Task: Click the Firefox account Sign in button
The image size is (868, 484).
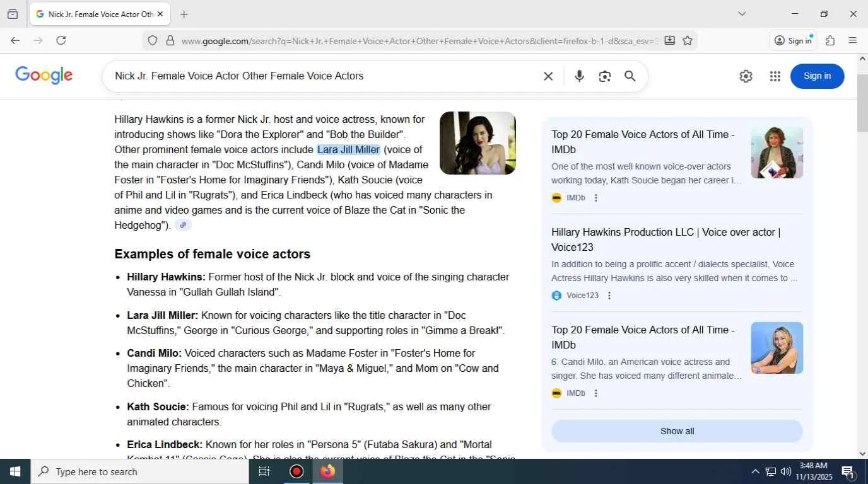Action: (x=794, y=40)
